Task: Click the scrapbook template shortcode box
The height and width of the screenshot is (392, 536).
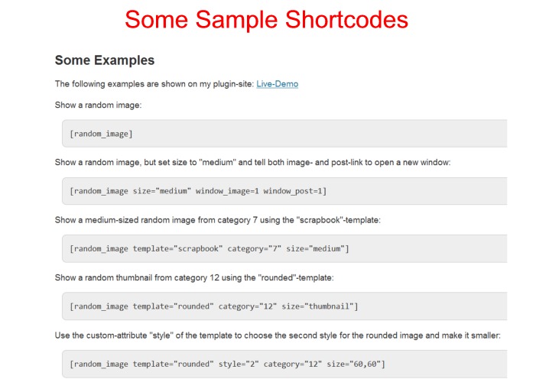Action: [x=284, y=249]
